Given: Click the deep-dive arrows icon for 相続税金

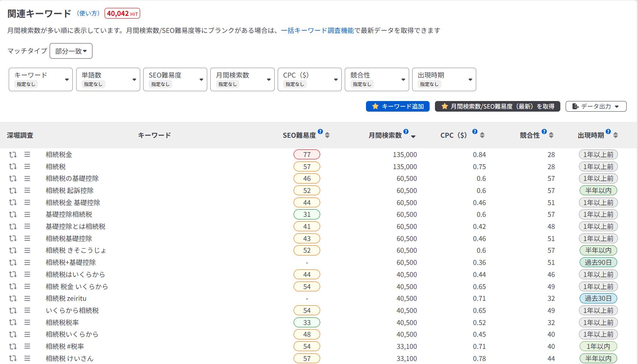Looking at the screenshot, I should 13,154.
